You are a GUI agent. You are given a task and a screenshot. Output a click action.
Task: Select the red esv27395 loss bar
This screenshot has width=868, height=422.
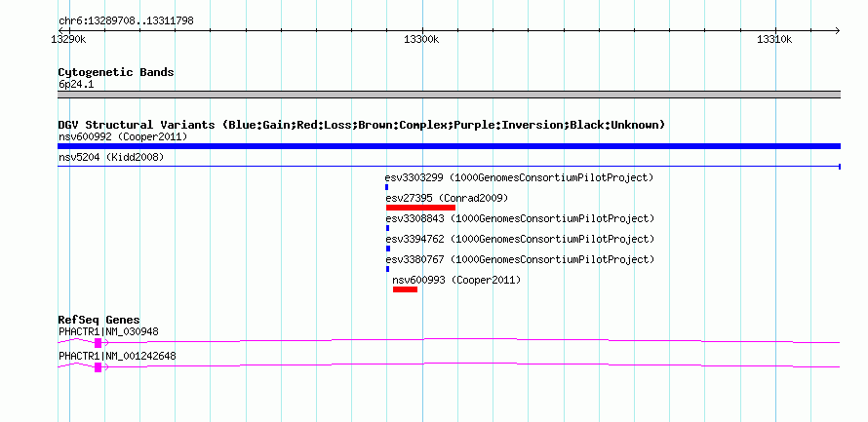click(x=420, y=208)
